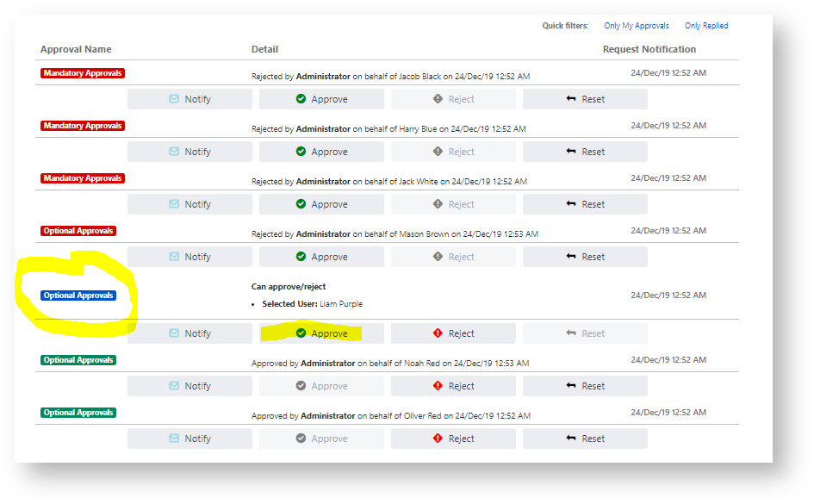Reset Mason Brown's optional approval
814x504 pixels.
tap(585, 257)
